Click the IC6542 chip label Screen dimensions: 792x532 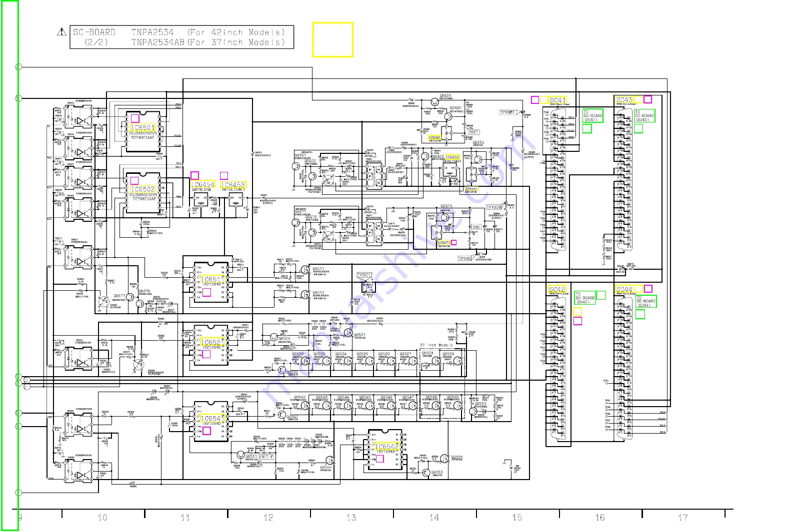[387, 447]
